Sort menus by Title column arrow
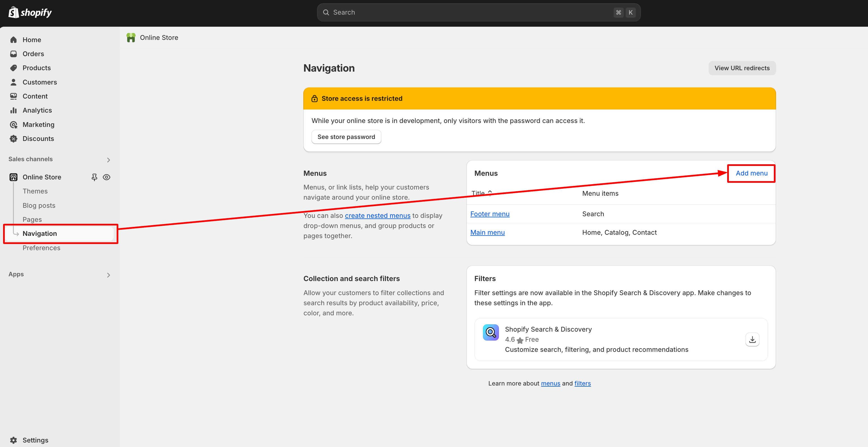The image size is (868, 447). click(490, 193)
